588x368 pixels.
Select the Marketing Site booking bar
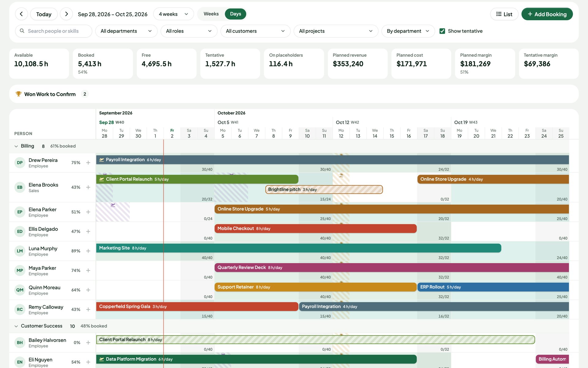coord(299,248)
